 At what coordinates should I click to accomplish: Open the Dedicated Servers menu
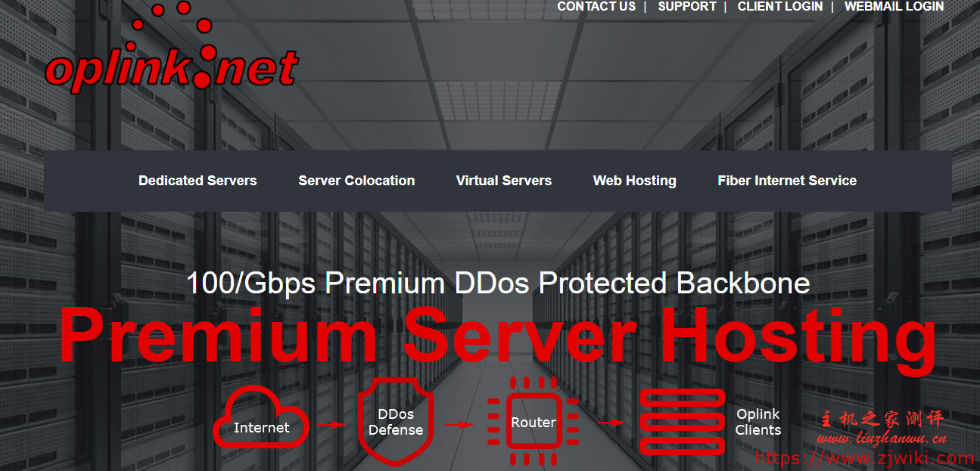coord(198,181)
